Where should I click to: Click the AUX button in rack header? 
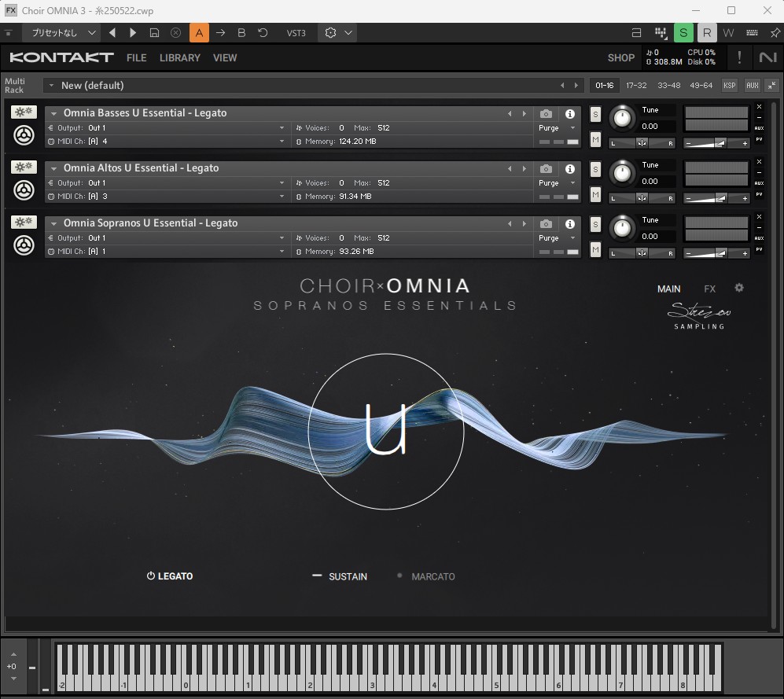(x=752, y=86)
